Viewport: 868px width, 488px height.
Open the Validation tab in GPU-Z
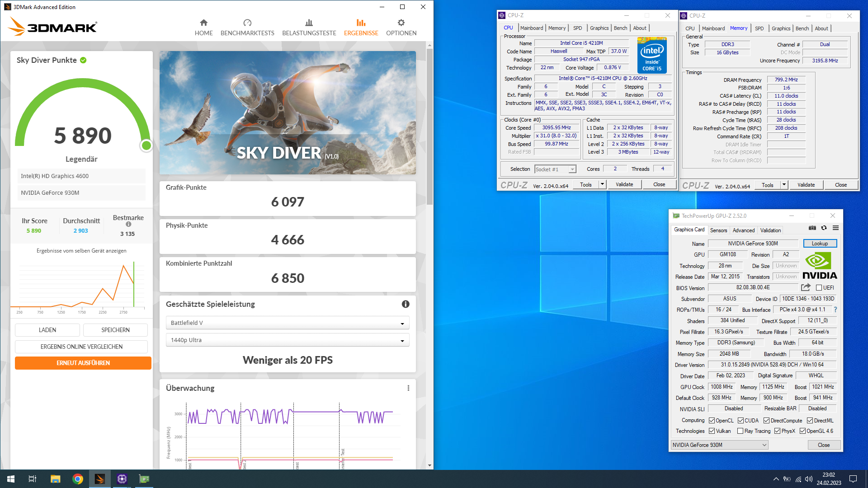point(770,230)
